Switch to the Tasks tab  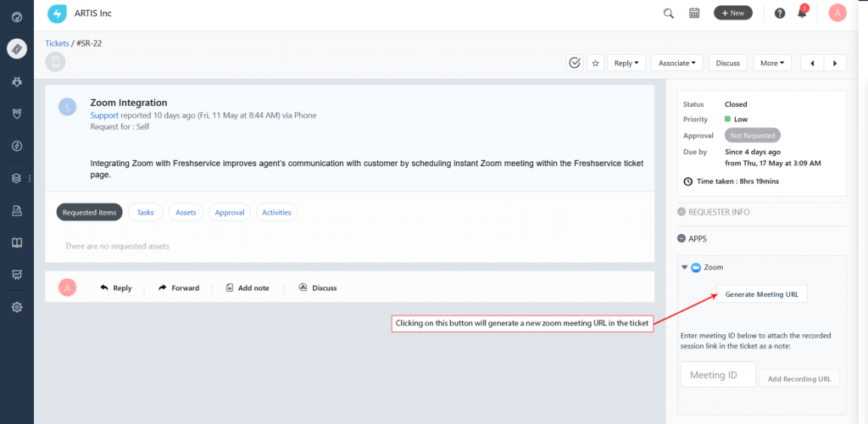coord(145,213)
